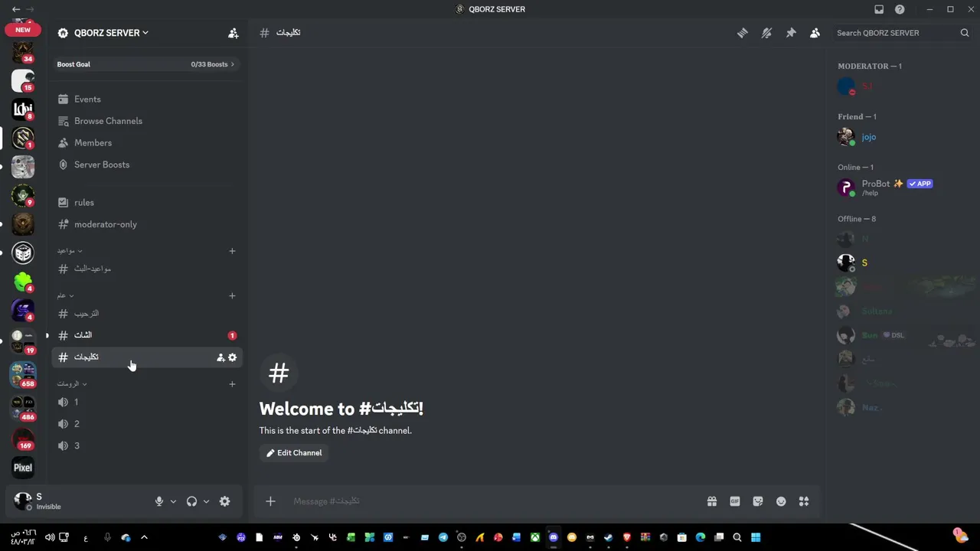This screenshot has height=551, width=980.
Task: Open Microsoft Edge from the taskbar
Action: click(x=701, y=537)
